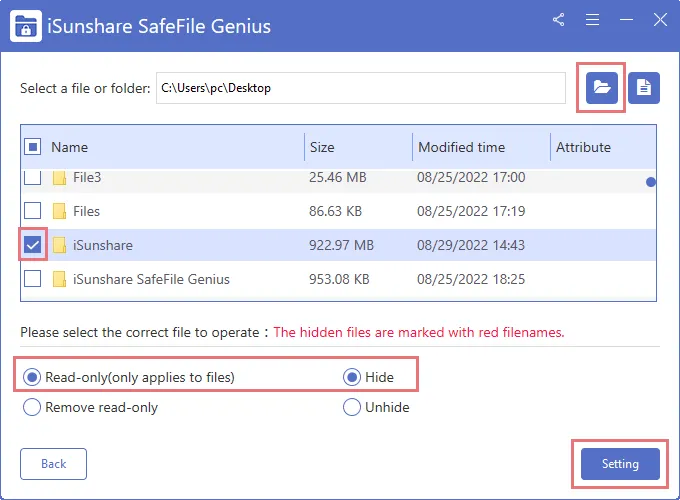Click the 25.46 MB size cell
This screenshot has height=500, width=680.
338,177
